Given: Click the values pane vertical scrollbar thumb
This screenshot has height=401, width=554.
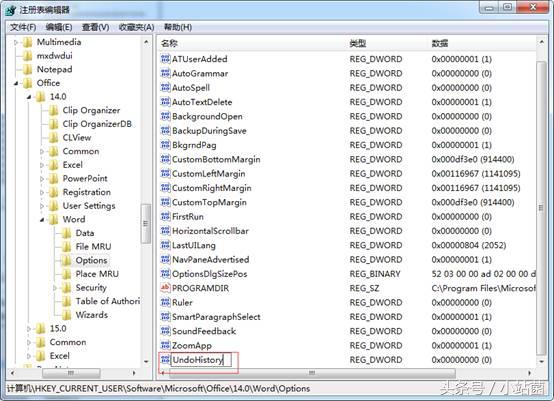Looking at the screenshot, I should point(541,208).
